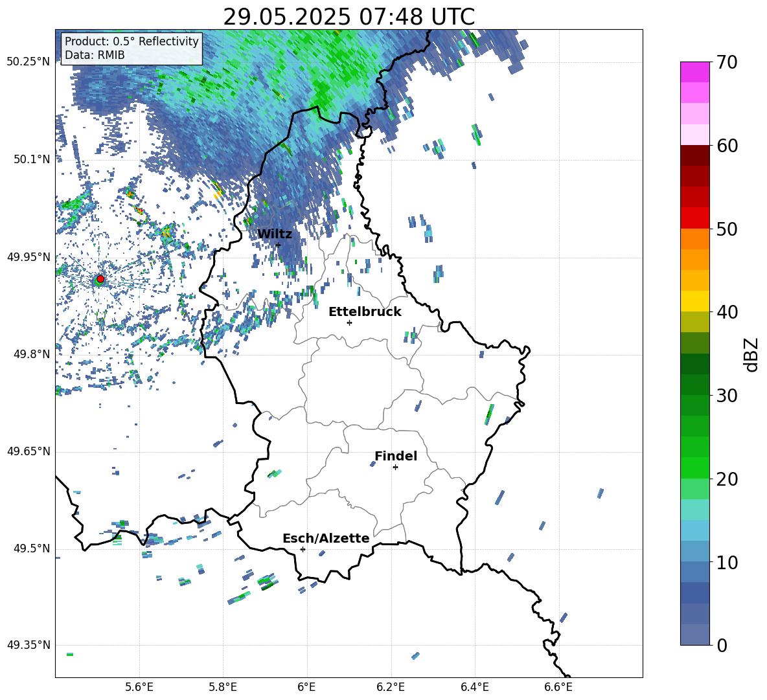Click the 49.95°N latitude label
Image resolution: width=767 pixels, height=700 pixels.
pyautogui.click(x=29, y=257)
